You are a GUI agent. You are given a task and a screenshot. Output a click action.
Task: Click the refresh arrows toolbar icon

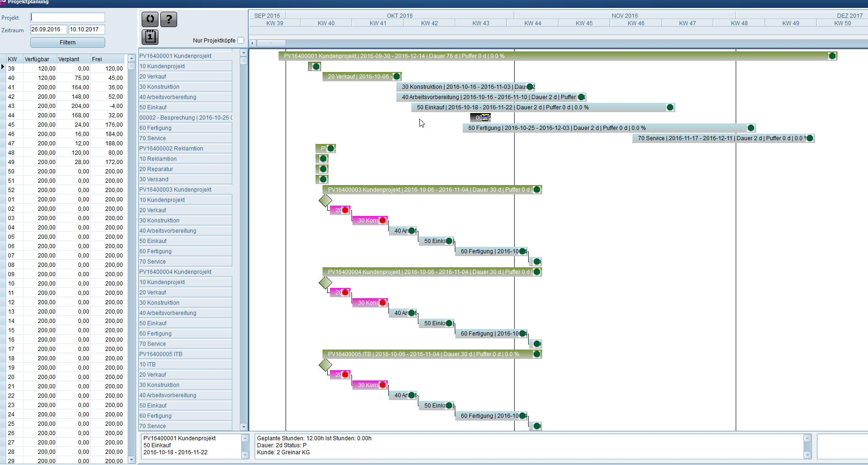click(150, 19)
